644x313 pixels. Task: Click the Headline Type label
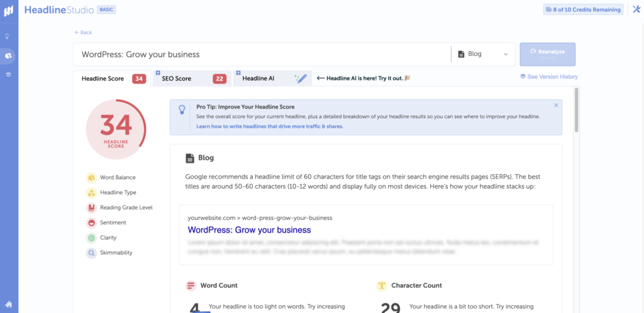[118, 192]
